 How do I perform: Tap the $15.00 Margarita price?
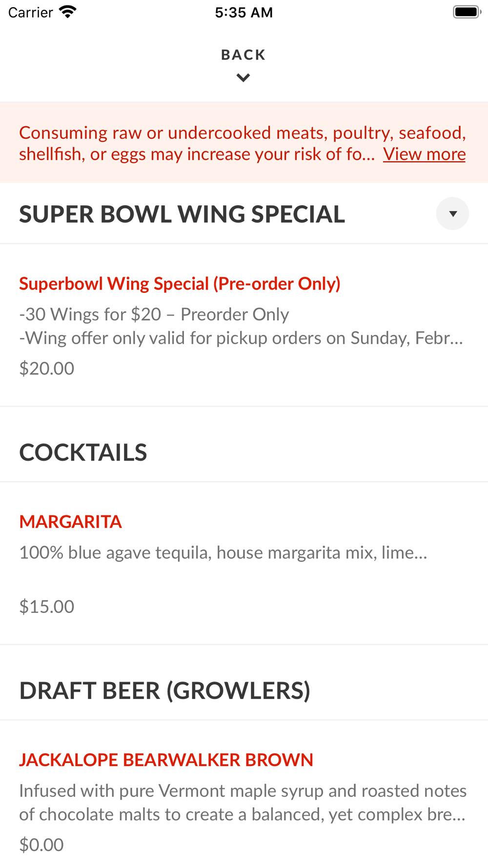pyautogui.click(x=47, y=606)
